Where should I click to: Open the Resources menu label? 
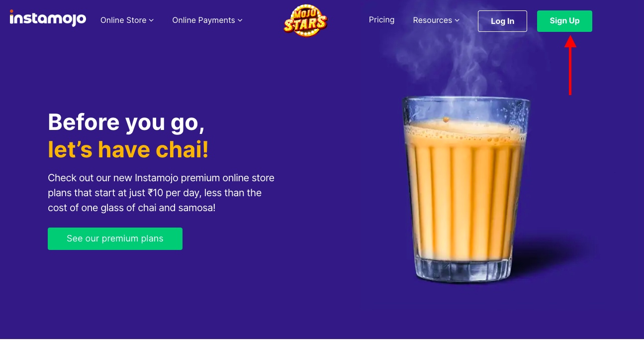pyautogui.click(x=432, y=20)
